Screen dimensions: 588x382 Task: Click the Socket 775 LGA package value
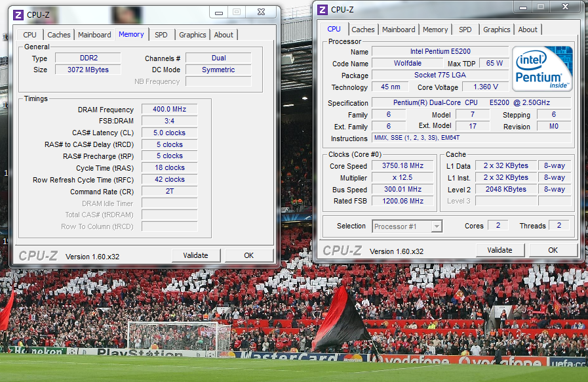tap(441, 75)
